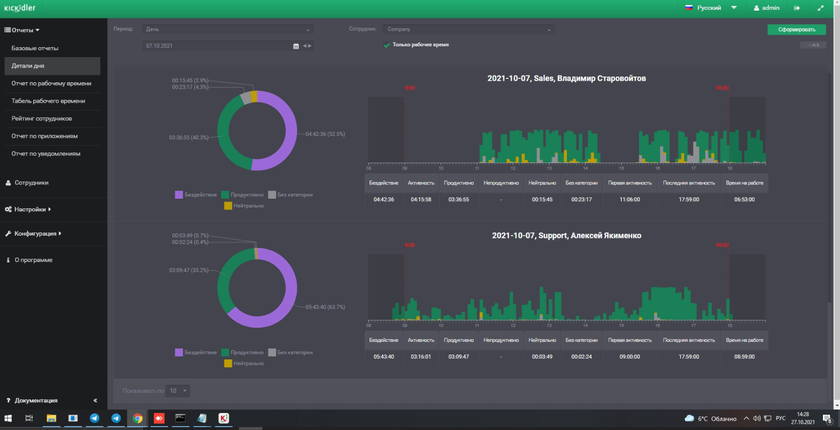Image resolution: width=840 pixels, height=430 pixels.
Task: Open Kickidler app from the Windows taskbar
Action: (224, 418)
